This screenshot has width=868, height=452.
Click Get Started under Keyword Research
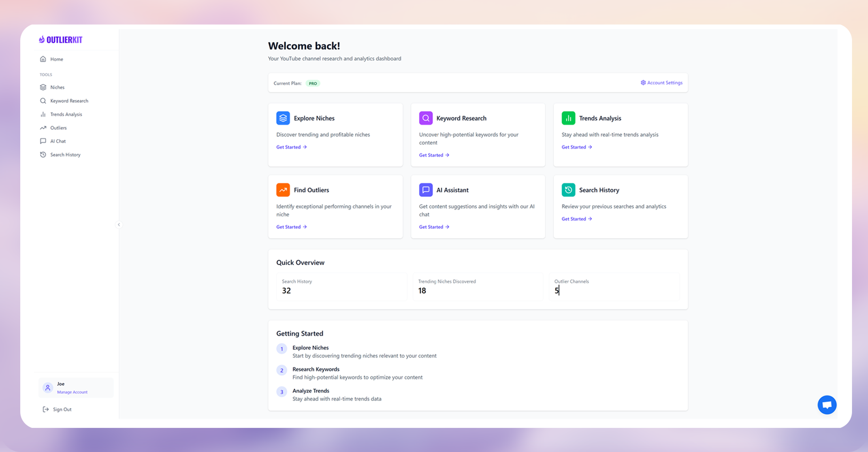(434, 155)
